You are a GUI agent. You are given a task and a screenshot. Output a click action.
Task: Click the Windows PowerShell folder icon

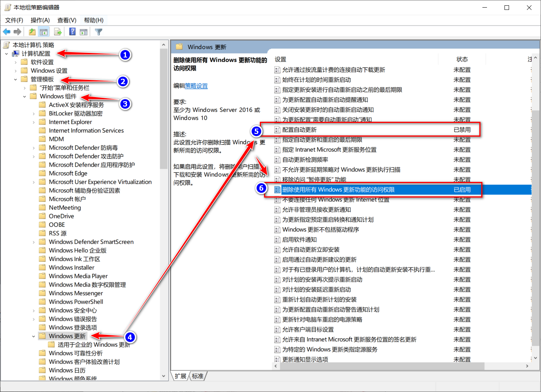42,301
